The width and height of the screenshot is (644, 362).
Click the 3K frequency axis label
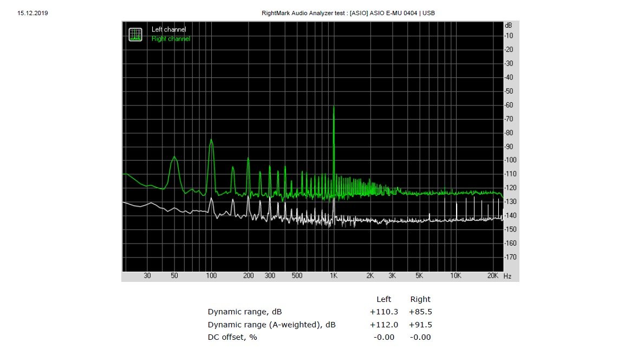click(x=392, y=276)
